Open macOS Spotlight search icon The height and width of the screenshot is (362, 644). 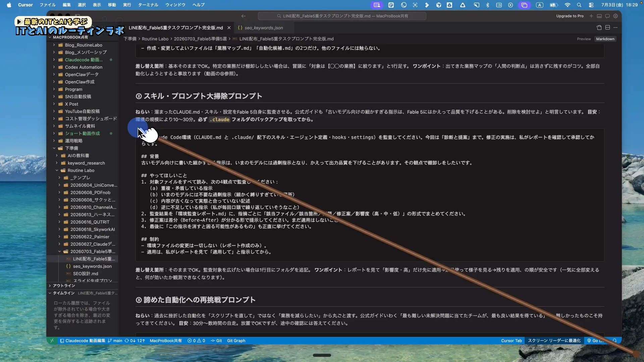(x=579, y=5)
